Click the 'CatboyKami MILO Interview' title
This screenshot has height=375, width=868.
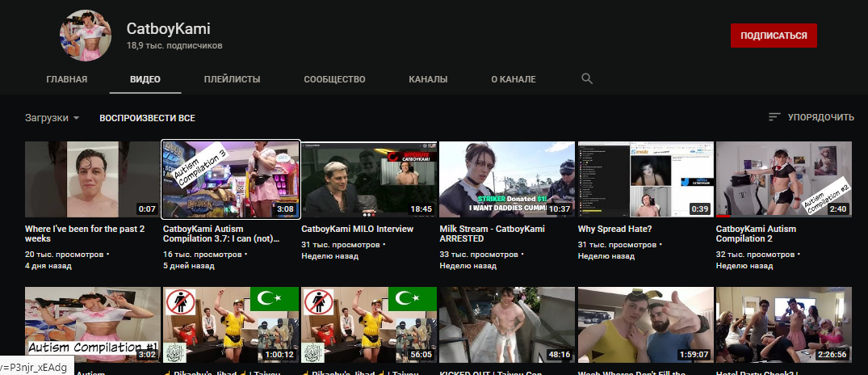coord(357,229)
